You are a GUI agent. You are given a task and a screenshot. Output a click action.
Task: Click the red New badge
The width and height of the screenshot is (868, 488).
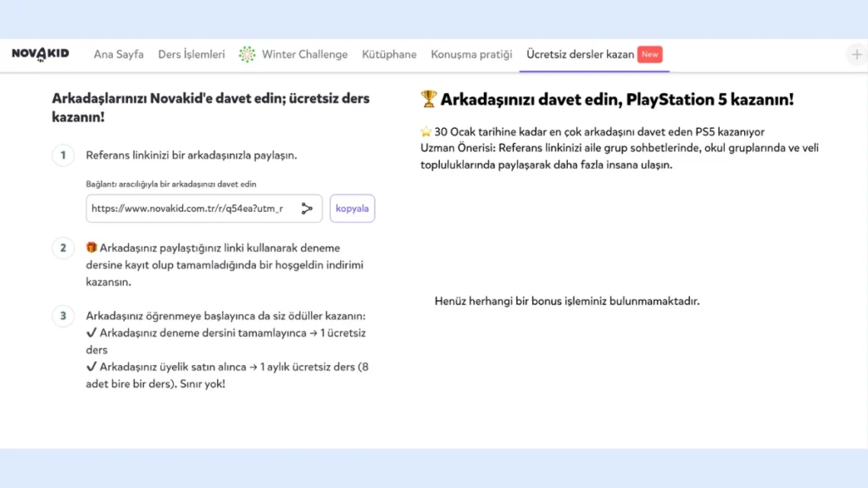[649, 54]
